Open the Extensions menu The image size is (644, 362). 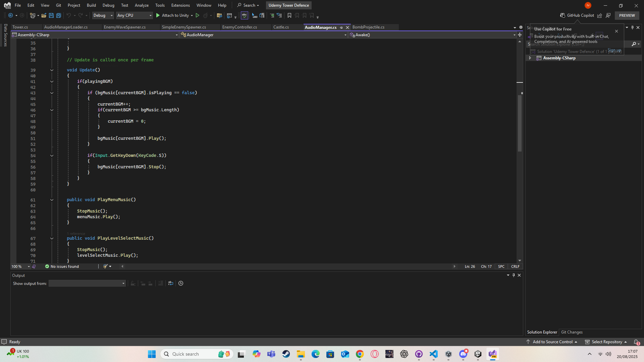(x=180, y=5)
